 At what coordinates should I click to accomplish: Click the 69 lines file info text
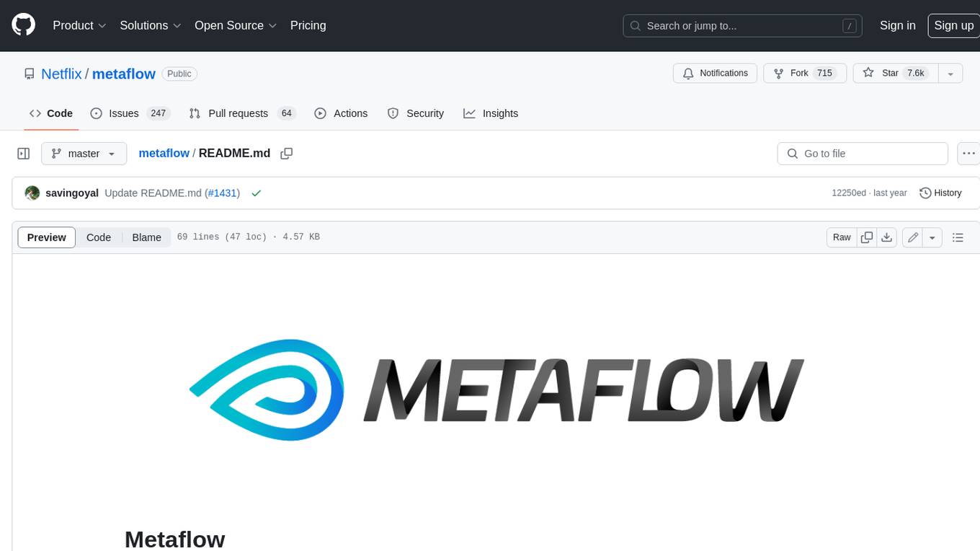pos(248,237)
